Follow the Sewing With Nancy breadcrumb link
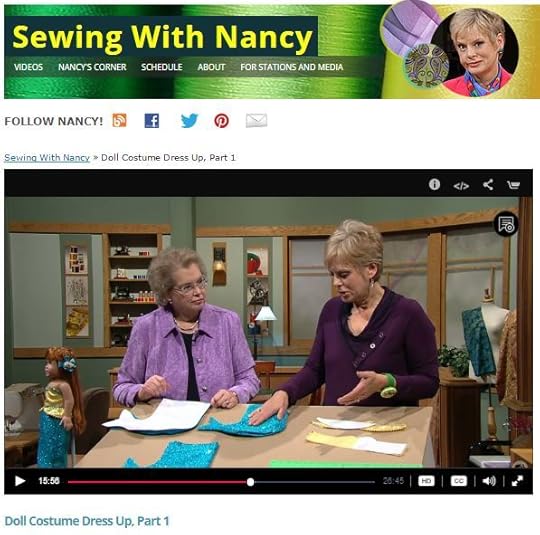This screenshot has height=535, width=540. [47, 158]
